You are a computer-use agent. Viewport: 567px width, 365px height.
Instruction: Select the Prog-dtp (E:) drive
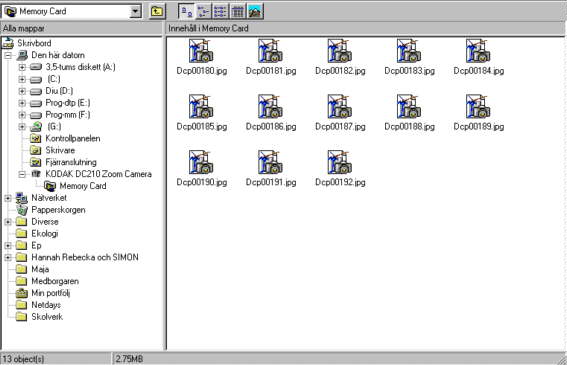[x=68, y=103]
